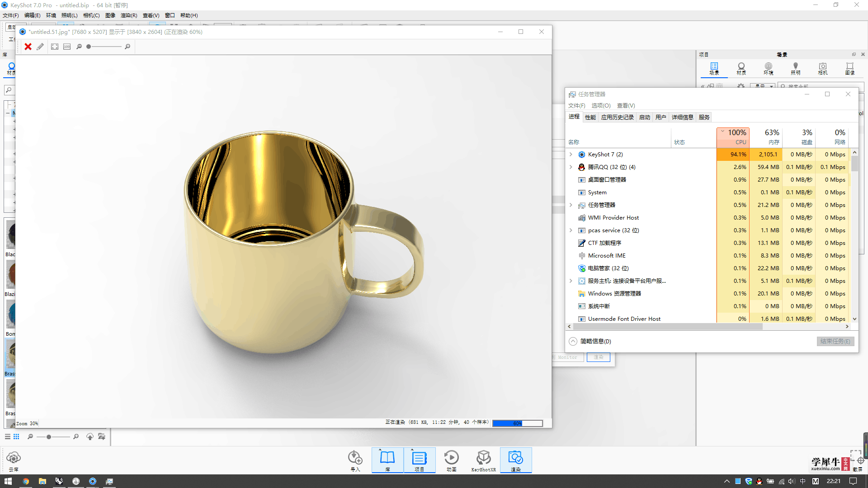Screen dimensions: 868x488
Task: Open the Windows Start menu
Action: 8,481
